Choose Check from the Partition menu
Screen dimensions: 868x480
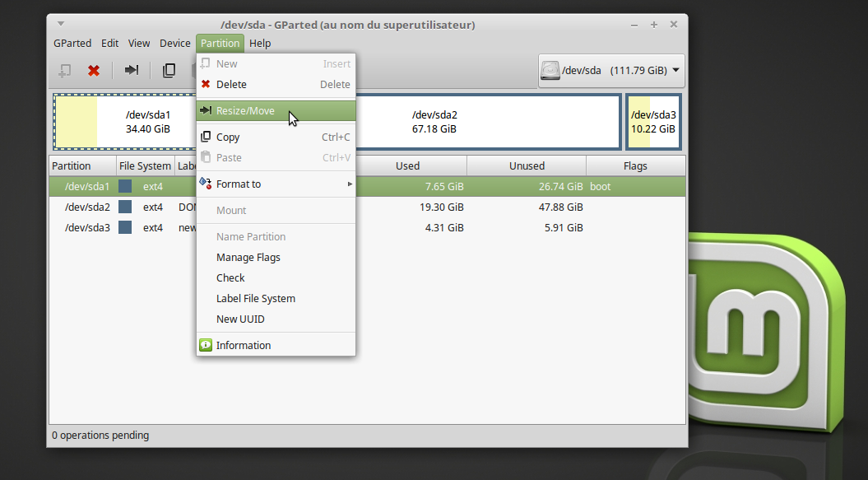point(230,277)
